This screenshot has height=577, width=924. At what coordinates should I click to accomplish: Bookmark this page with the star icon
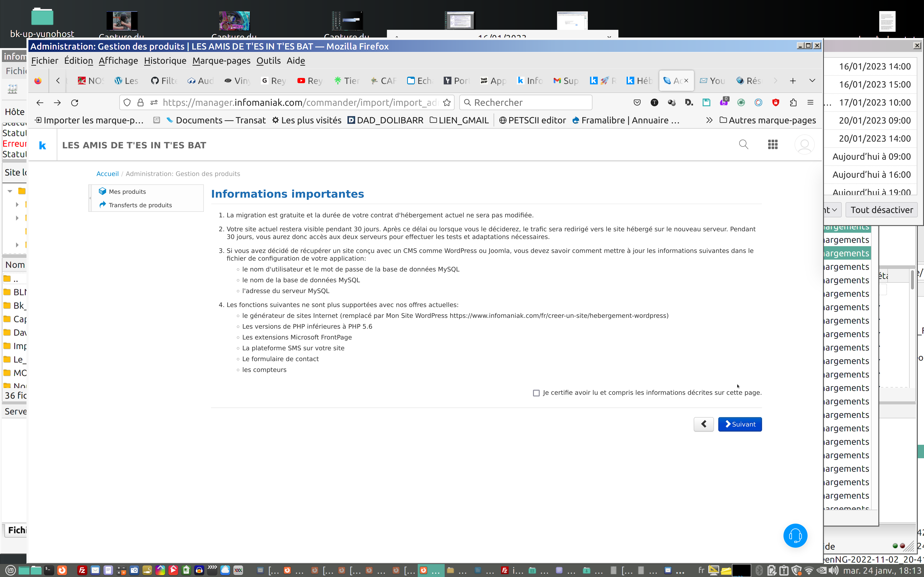[x=447, y=103]
